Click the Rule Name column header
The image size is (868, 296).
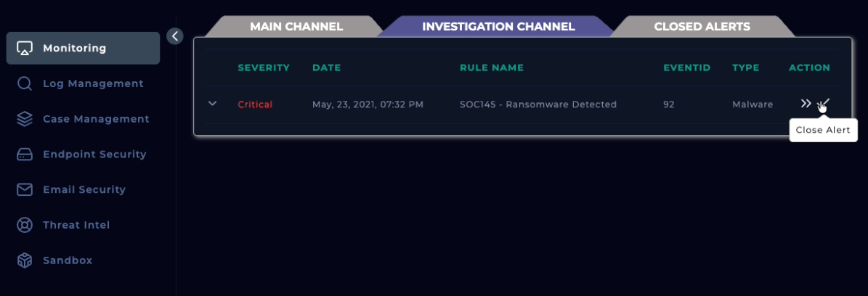point(491,68)
